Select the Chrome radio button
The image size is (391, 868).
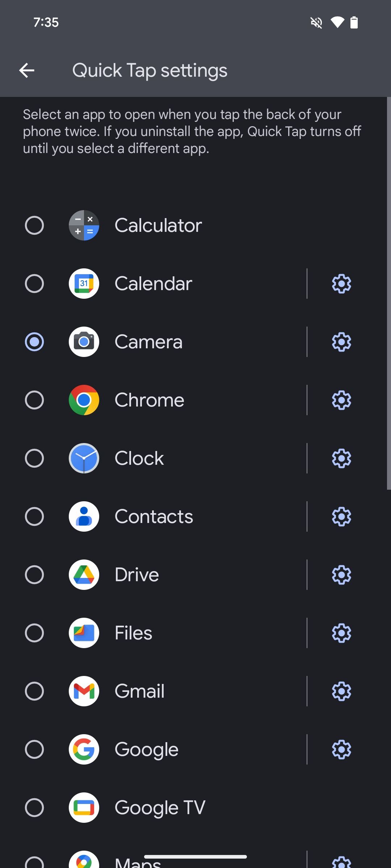click(x=34, y=400)
